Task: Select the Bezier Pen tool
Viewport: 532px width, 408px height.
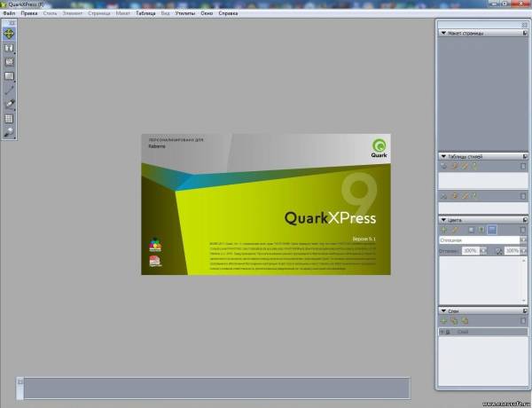Action: pyautogui.click(x=9, y=104)
